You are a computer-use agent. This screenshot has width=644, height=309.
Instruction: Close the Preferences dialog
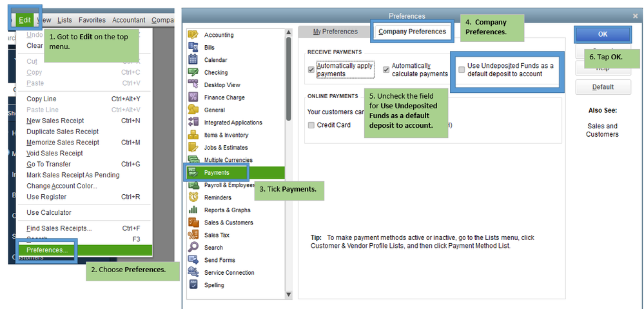[635, 16]
